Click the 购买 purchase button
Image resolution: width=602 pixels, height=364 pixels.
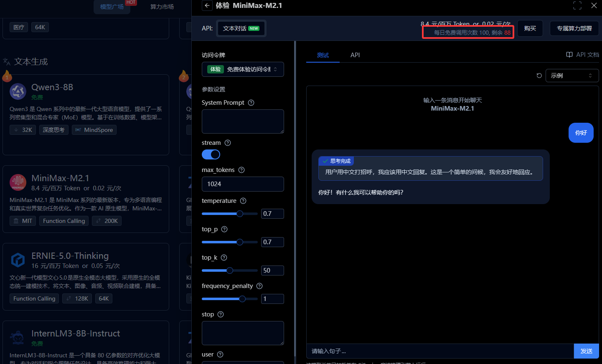click(530, 28)
